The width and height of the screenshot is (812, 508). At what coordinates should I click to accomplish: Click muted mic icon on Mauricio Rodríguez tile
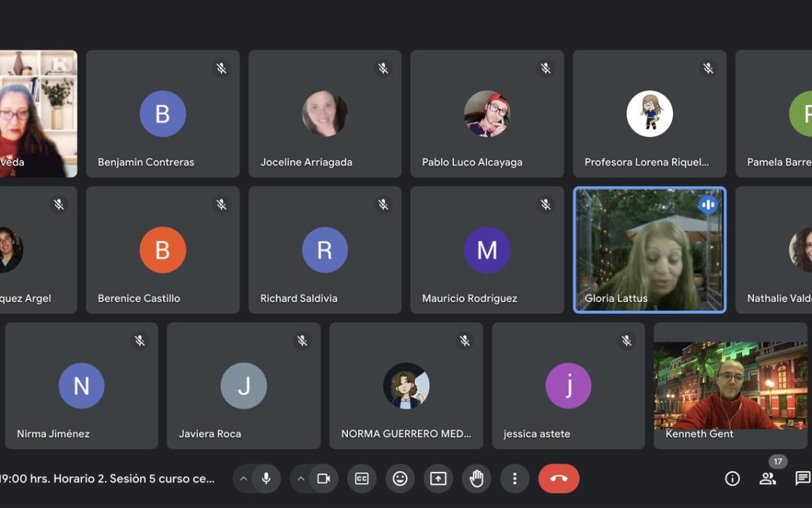(x=545, y=204)
